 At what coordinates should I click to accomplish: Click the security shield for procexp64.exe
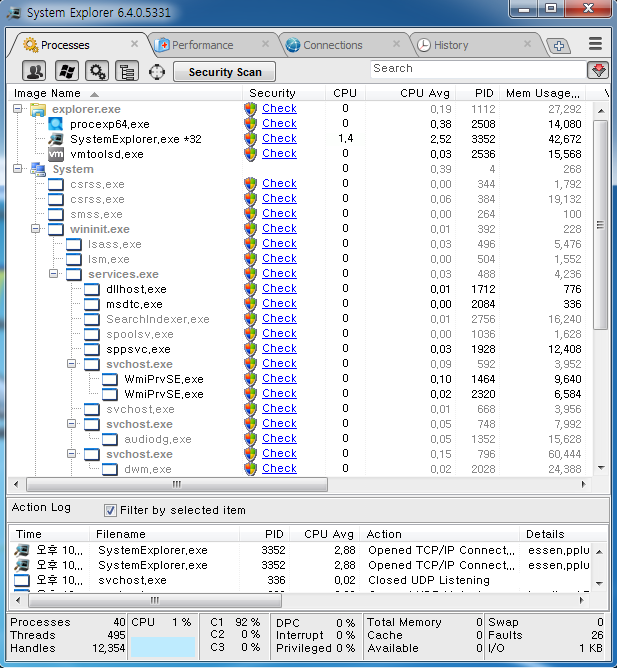click(251, 124)
